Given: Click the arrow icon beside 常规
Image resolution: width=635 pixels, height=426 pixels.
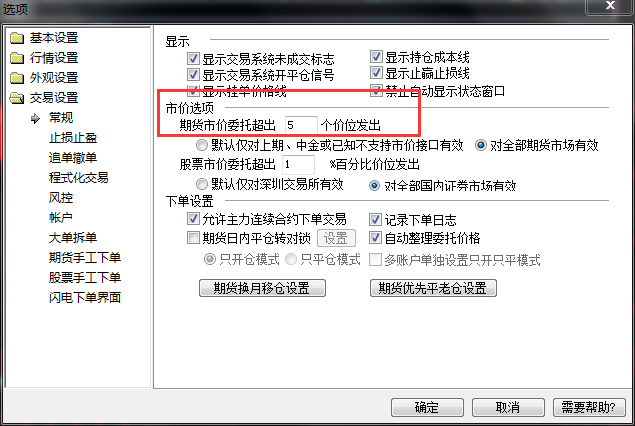Looking at the screenshot, I should (x=36, y=118).
